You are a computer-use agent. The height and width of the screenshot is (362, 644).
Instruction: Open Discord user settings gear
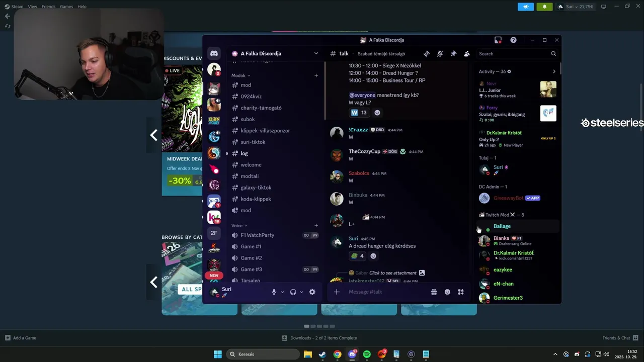point(312,292)
